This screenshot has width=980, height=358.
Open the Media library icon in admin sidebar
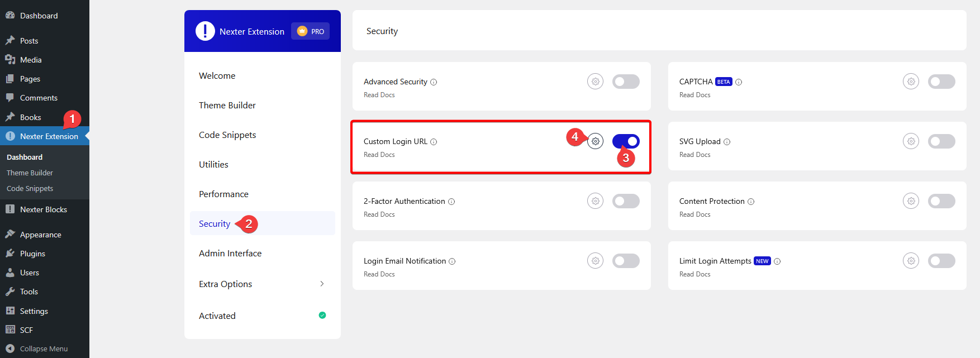(x=12, y=59)
